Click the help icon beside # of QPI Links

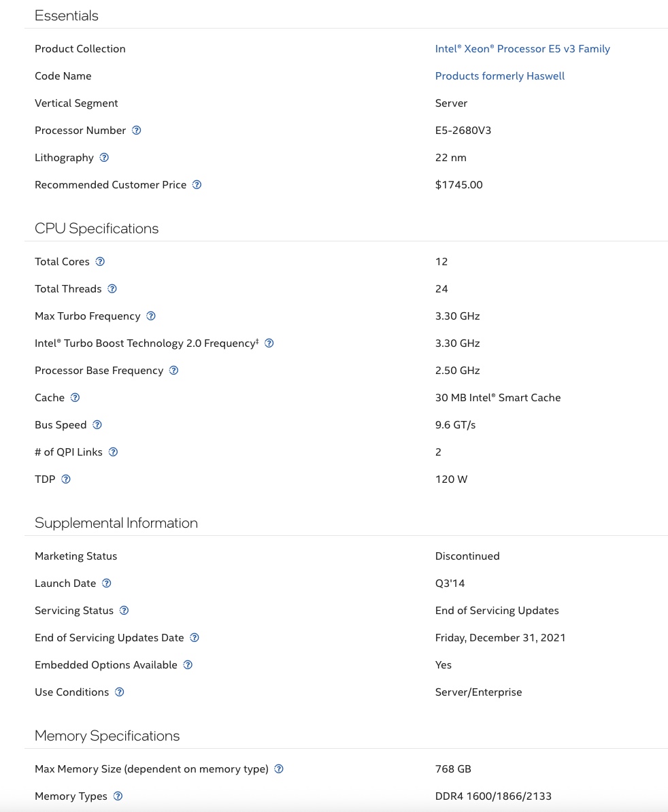(x=113, y=452)
